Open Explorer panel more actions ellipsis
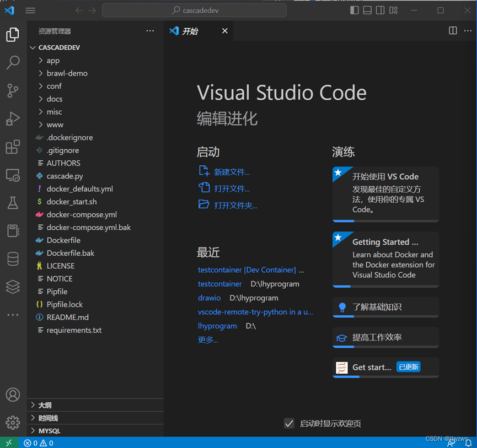Viewport: 477px width, 448px height. click(150, 31)
